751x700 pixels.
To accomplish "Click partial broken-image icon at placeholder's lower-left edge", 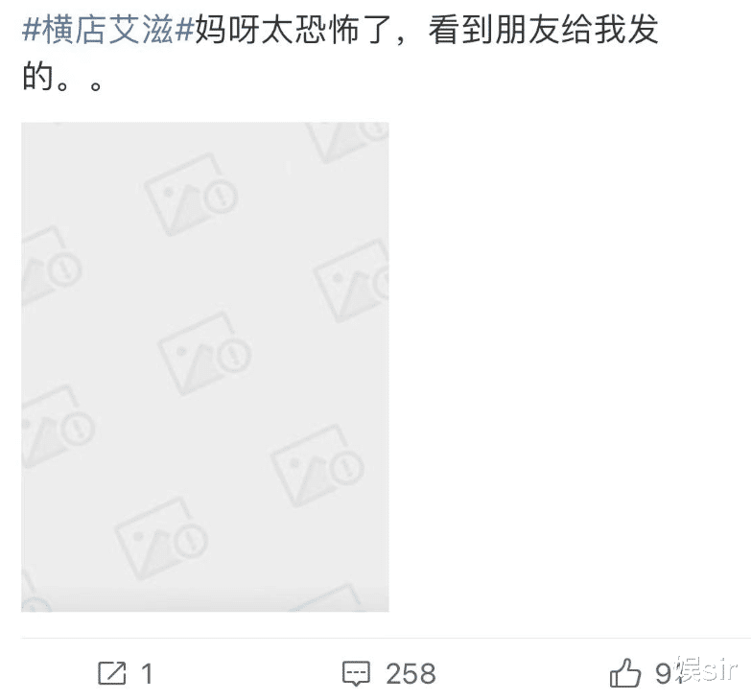I will tap(58, 426).
